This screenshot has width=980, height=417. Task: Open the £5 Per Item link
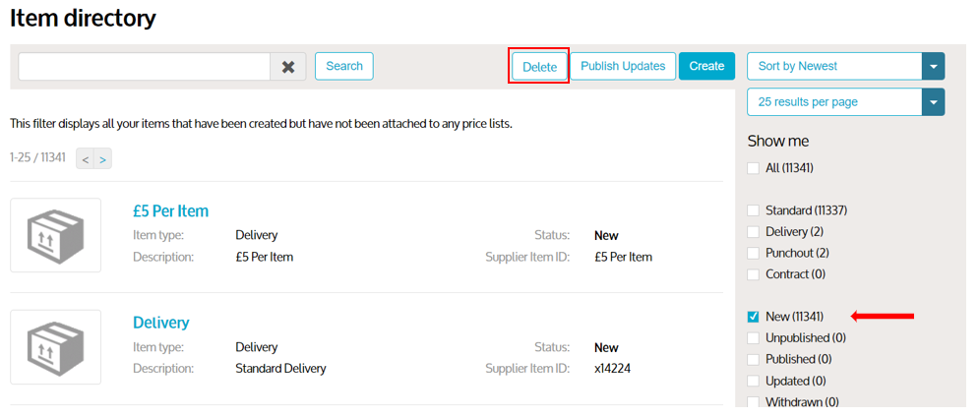170,211
